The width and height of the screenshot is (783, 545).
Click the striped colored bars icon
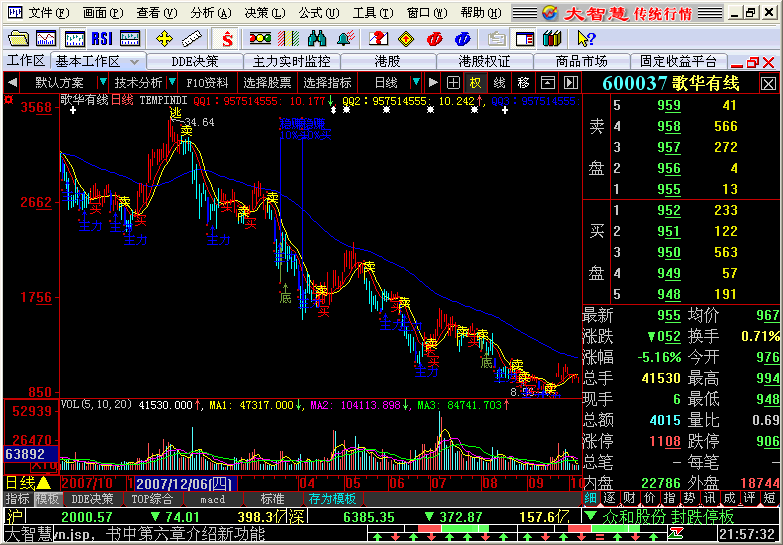click(x=288, y=38)
